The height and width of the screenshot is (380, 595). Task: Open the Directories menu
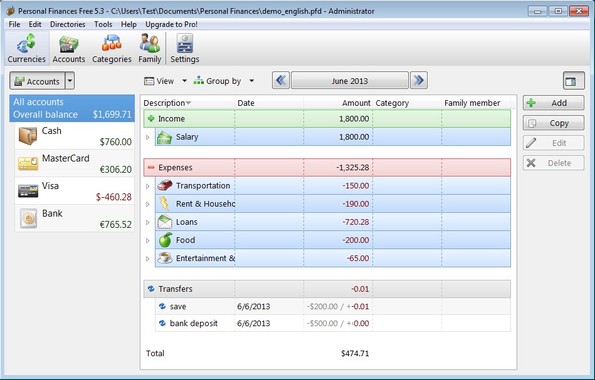tap(68, 24)
